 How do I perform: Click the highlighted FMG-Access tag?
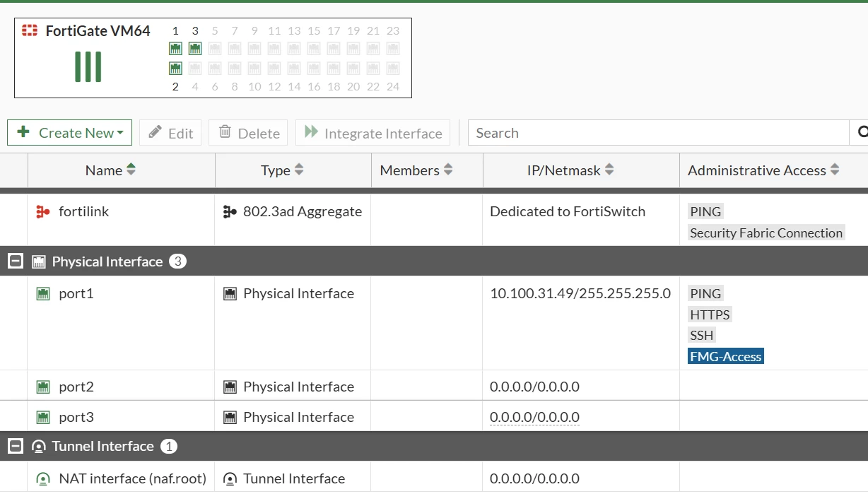726,356
